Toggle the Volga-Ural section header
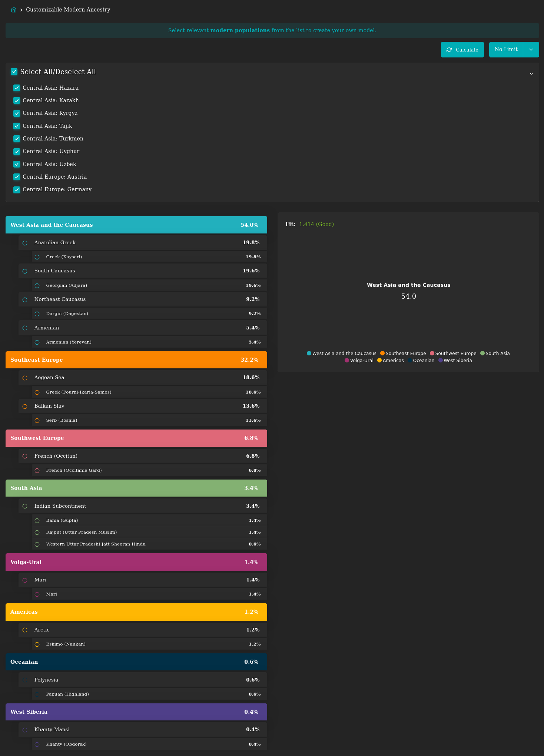544x756 pixels. (136, 562)
